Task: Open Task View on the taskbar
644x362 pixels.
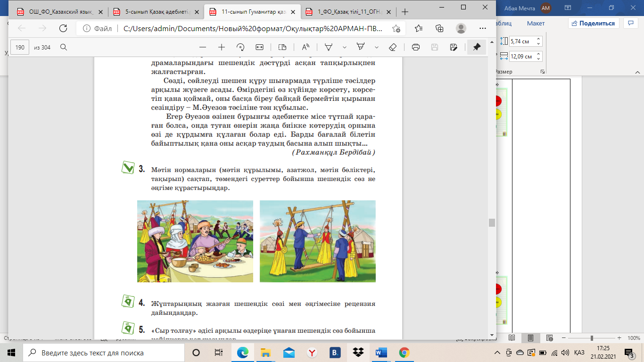Action: pyautogui.click(x=219, y=353)
